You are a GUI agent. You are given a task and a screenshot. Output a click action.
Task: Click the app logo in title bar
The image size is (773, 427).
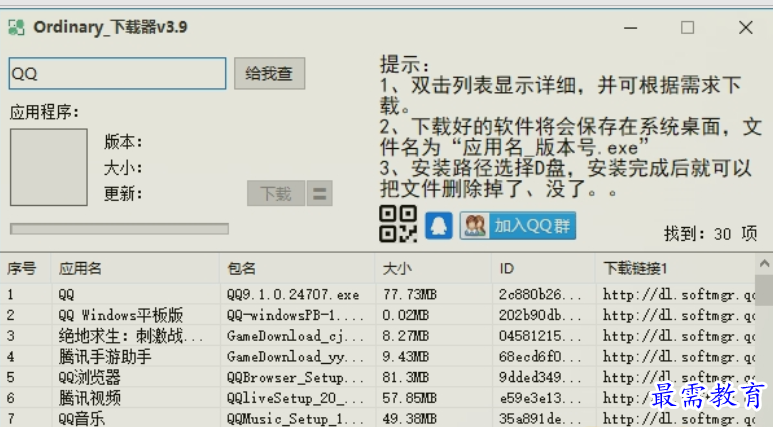(x=16, y=27)
